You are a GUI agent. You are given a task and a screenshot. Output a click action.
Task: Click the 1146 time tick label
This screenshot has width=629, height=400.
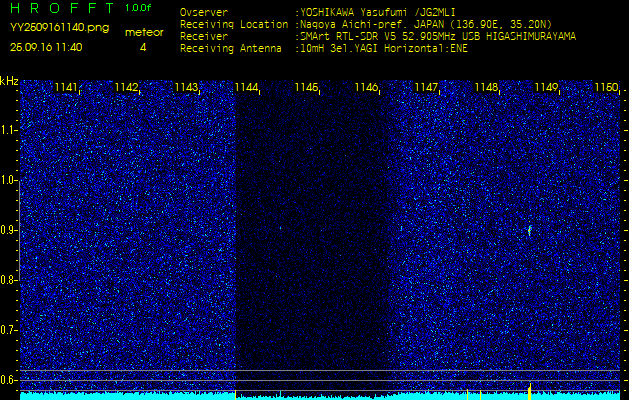366,87
